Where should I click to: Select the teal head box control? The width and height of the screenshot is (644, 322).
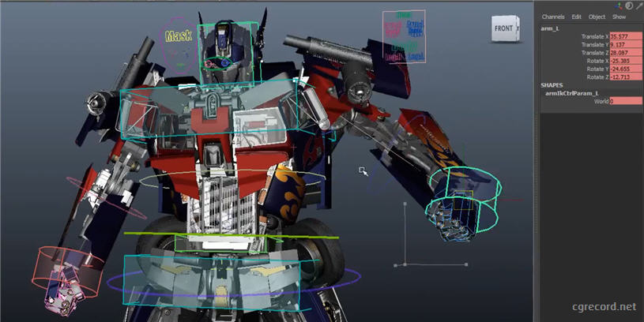coord(229,53)
